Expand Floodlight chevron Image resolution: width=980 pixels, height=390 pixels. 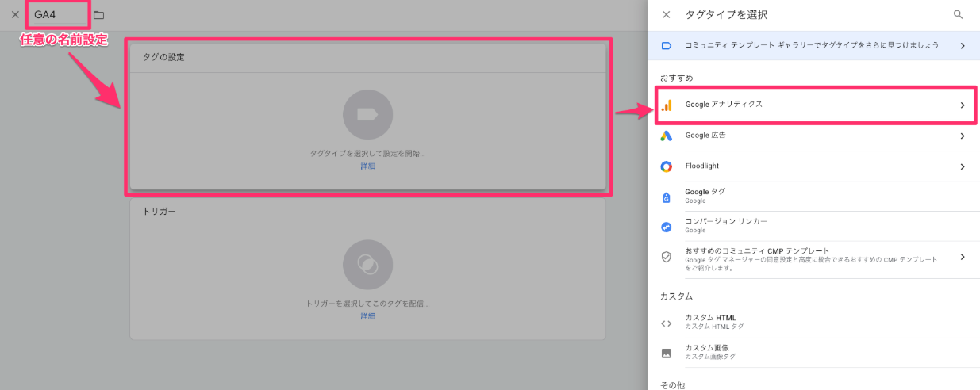(962, 166)
